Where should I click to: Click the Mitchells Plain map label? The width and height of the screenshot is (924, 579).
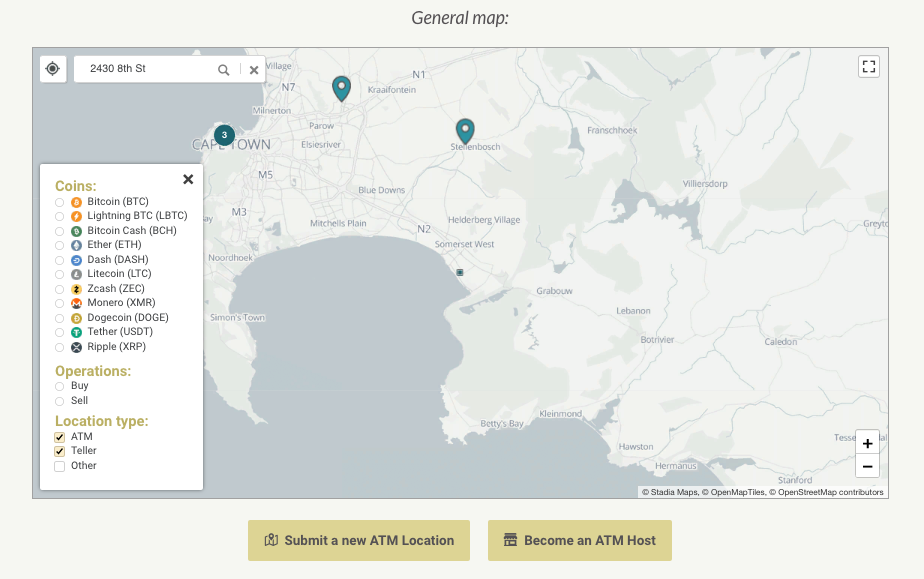tap(338, 223)
